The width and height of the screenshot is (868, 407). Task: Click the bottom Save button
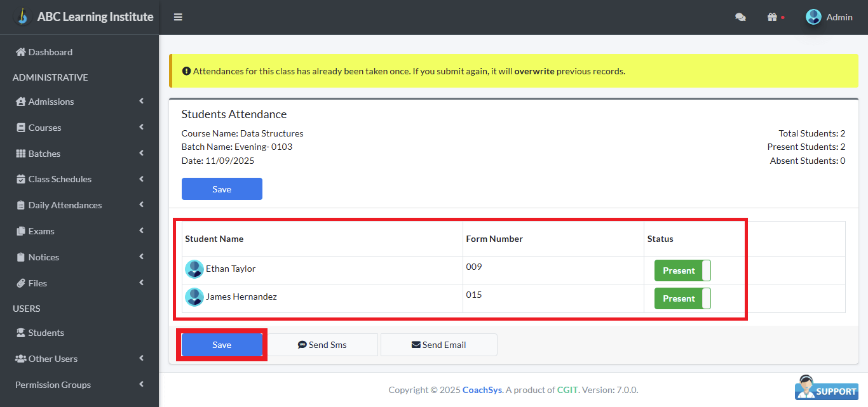tap(222, 345)
